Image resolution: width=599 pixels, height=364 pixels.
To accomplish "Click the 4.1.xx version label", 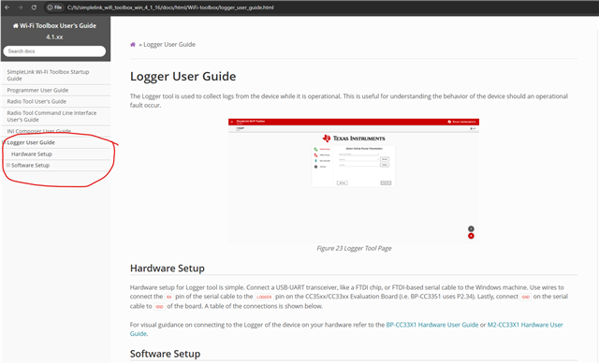I will pyautogui.click(x=54, y=37).
